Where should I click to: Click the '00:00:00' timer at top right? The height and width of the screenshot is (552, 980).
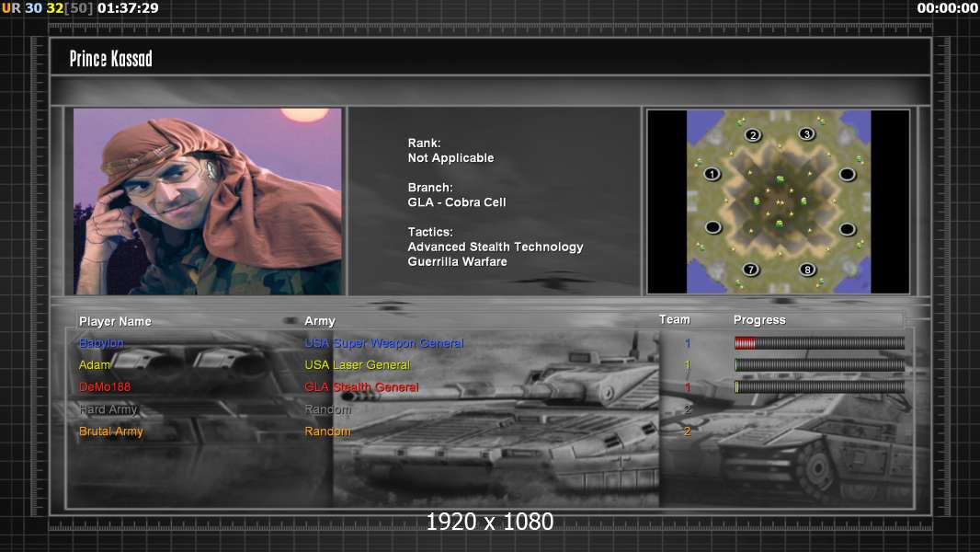pos(948,8)
